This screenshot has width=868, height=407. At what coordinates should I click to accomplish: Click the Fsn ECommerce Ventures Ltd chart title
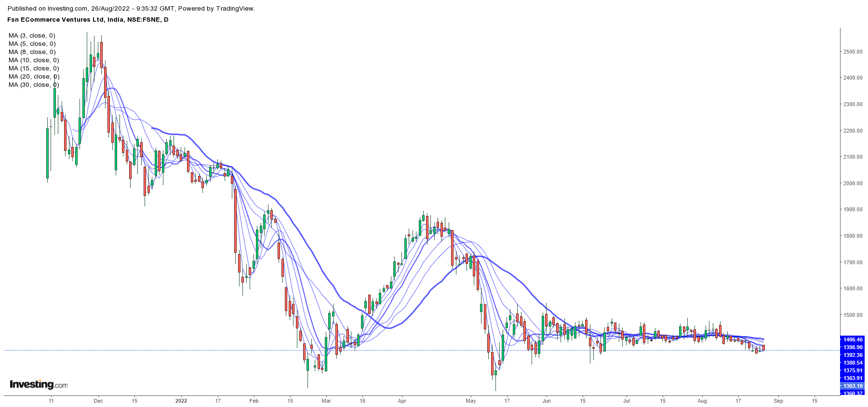tap(88, 20)
